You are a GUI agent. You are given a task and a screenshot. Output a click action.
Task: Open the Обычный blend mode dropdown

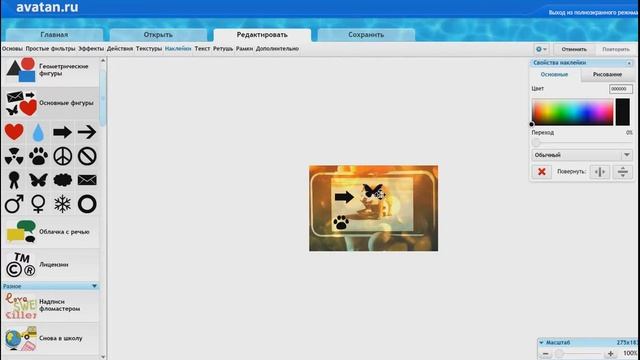(x=582, y=155)
